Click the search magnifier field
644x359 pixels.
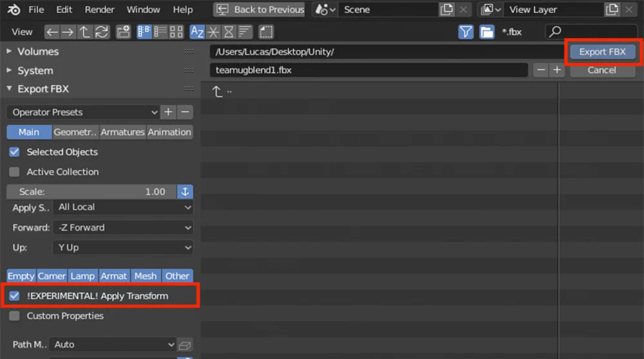(591, 32)
